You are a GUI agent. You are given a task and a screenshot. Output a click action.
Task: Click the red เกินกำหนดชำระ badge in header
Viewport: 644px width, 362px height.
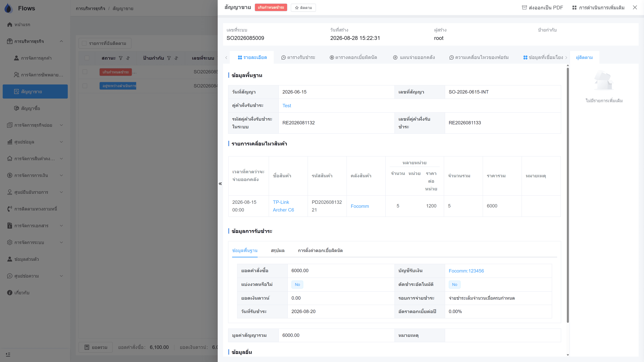(x=271, y=8)
